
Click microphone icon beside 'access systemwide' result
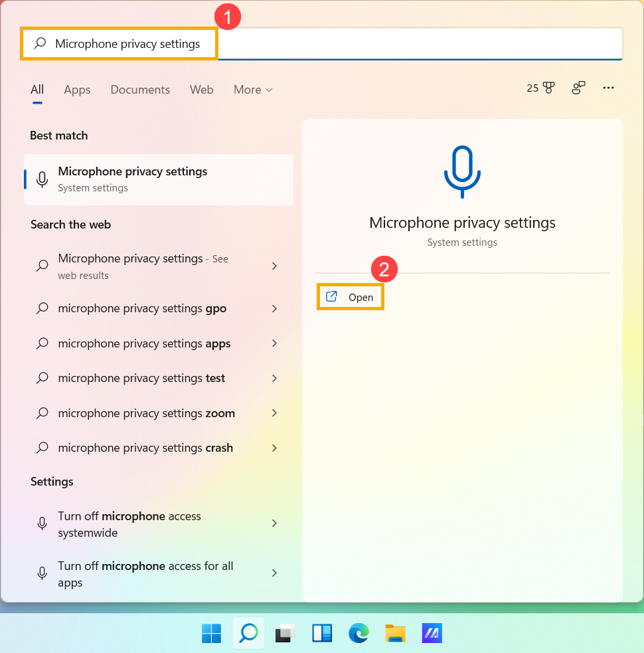42,523
